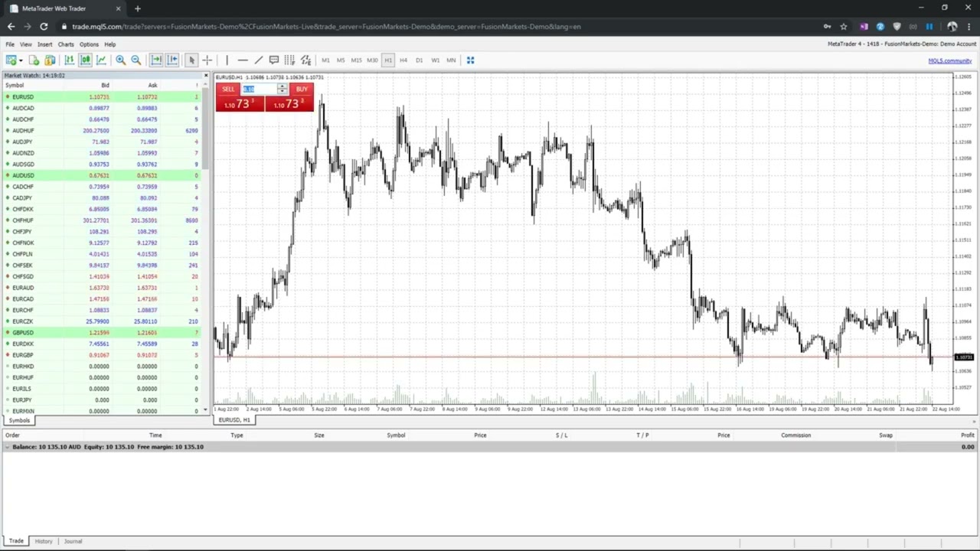Click the red BUY button

pyautogui.click(x=302, y=90)
